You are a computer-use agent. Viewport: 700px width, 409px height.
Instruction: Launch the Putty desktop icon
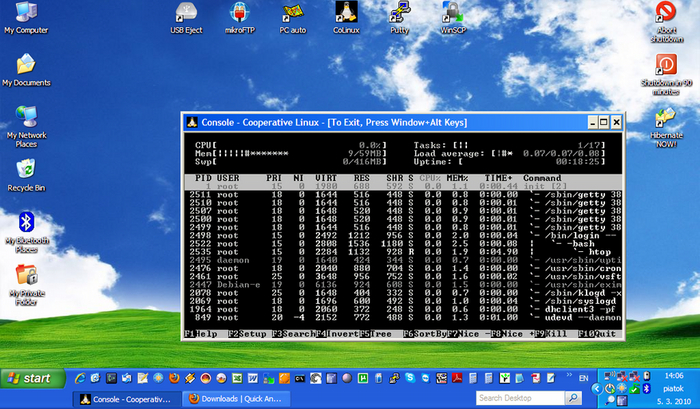click(x=400, y=14)
